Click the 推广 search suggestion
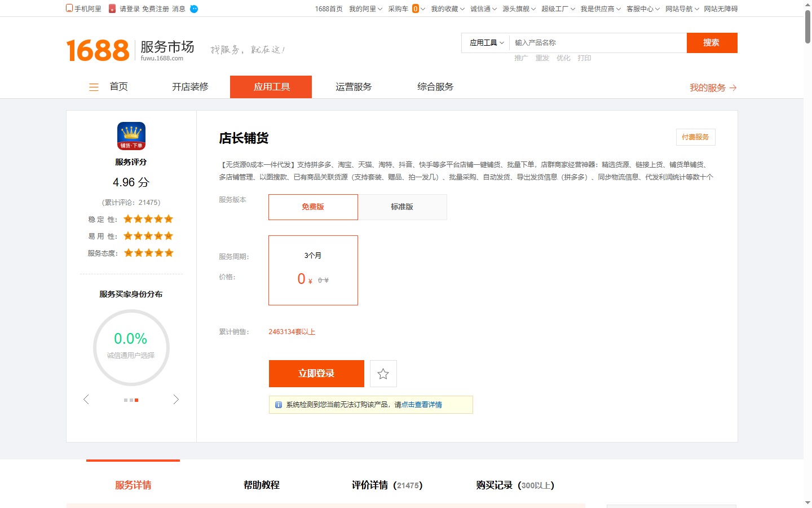812x508 pixels. click(521, 58)
